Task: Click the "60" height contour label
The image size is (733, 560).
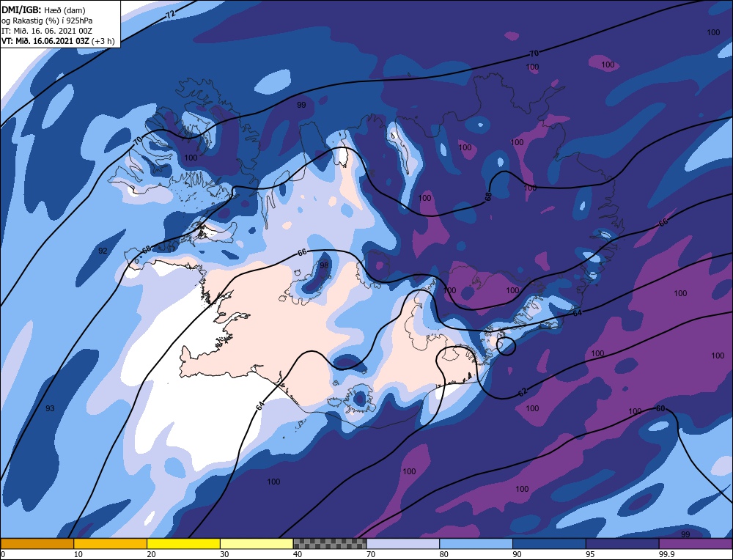Action: pos(660,408)
